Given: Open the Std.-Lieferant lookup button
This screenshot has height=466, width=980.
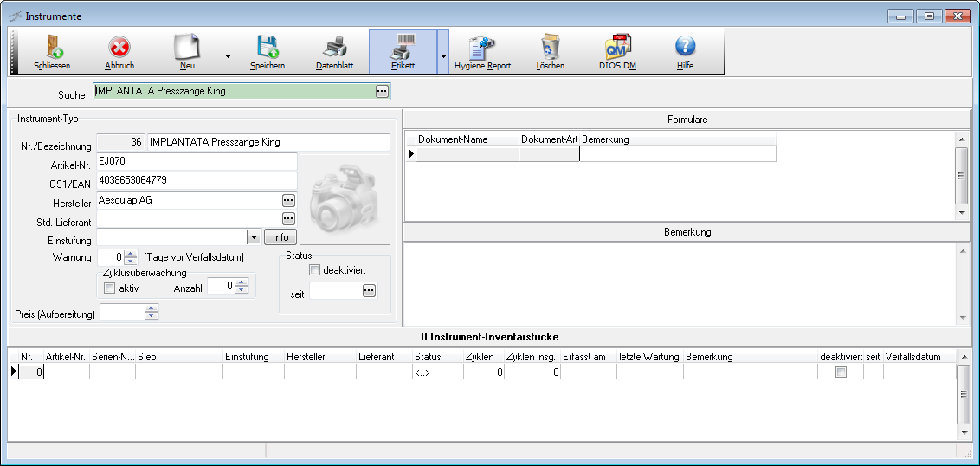Looking at the screenshot, I should click(x=288, y=218).
